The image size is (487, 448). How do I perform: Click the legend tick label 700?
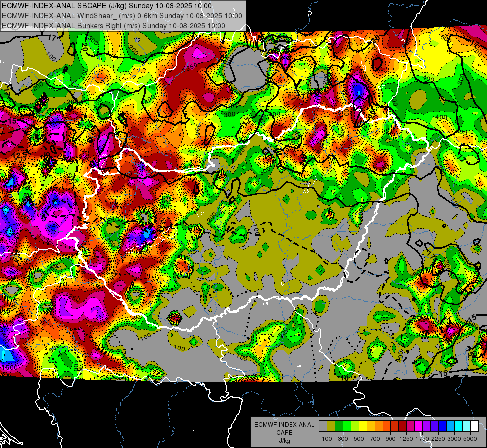[x=375, y=439]
